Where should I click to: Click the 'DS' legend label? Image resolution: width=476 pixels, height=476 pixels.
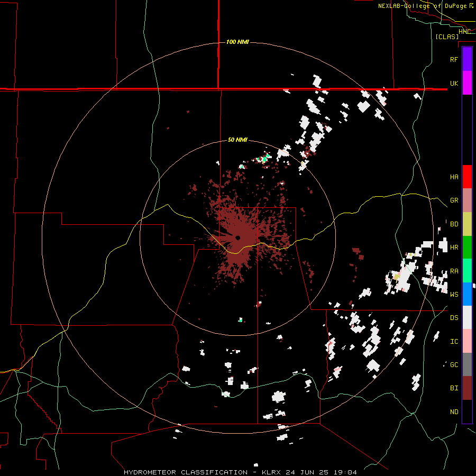point(454,318)
